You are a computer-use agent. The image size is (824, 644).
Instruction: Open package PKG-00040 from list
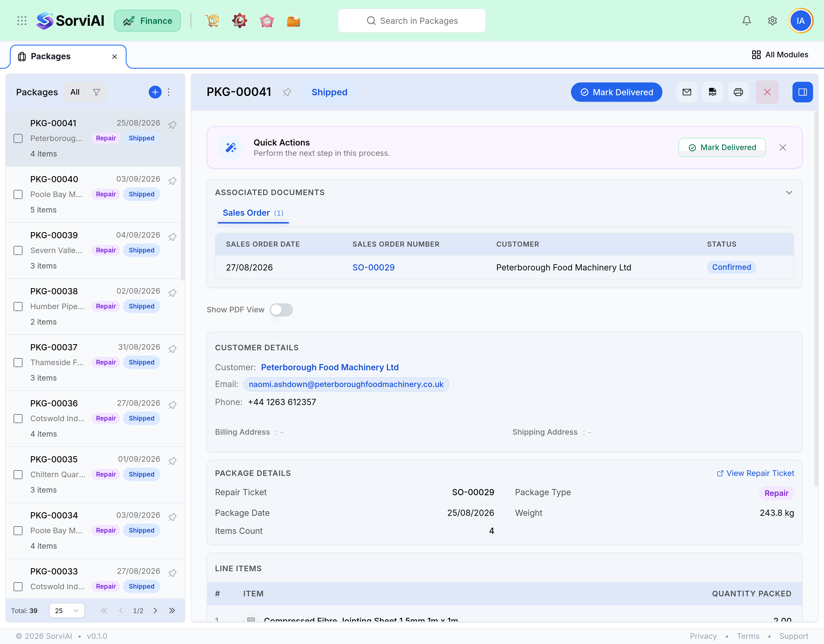tap(94, 194)
